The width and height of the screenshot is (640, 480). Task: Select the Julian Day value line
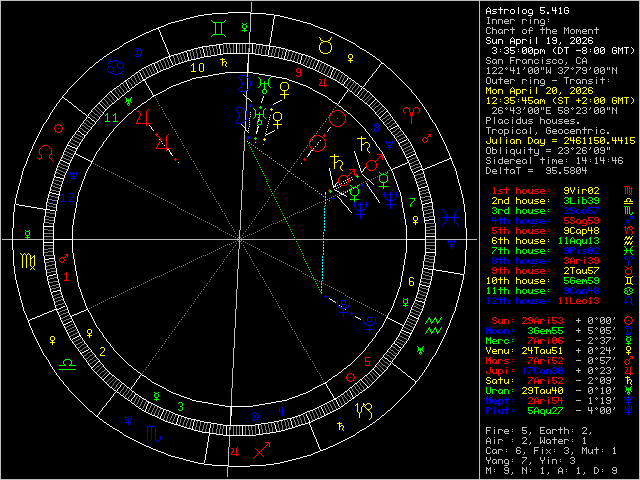point(559,140)
